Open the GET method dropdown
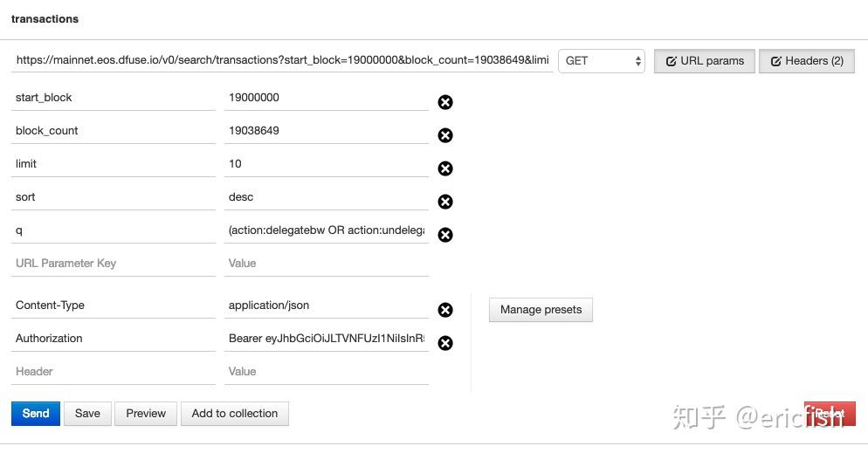 tap(601, 61)
